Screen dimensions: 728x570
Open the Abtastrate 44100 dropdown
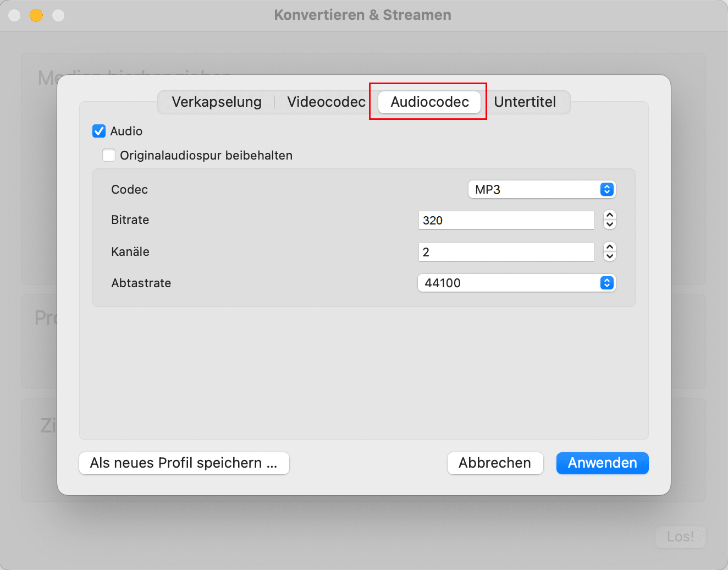tap(516, 283)
